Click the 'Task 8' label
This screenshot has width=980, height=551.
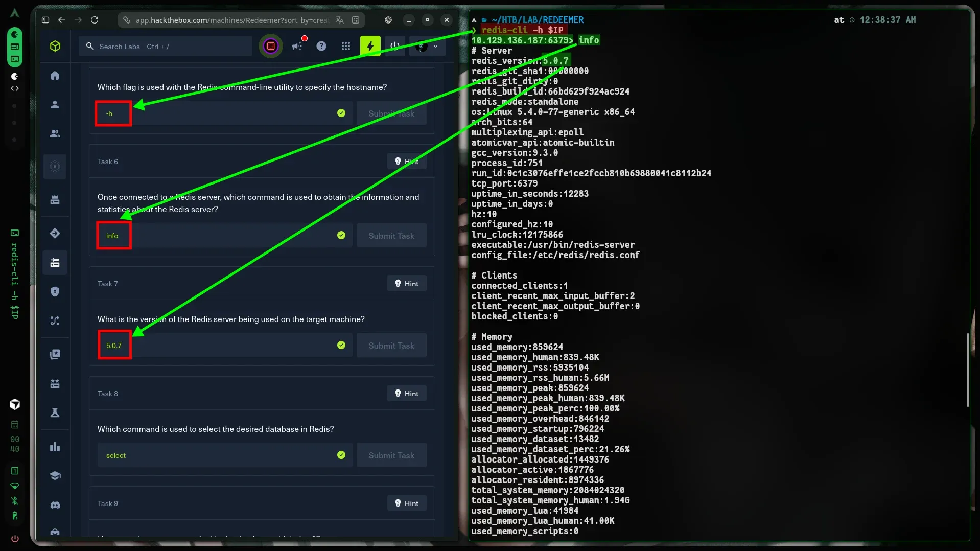pyautogui.click(x=108, y=394)
